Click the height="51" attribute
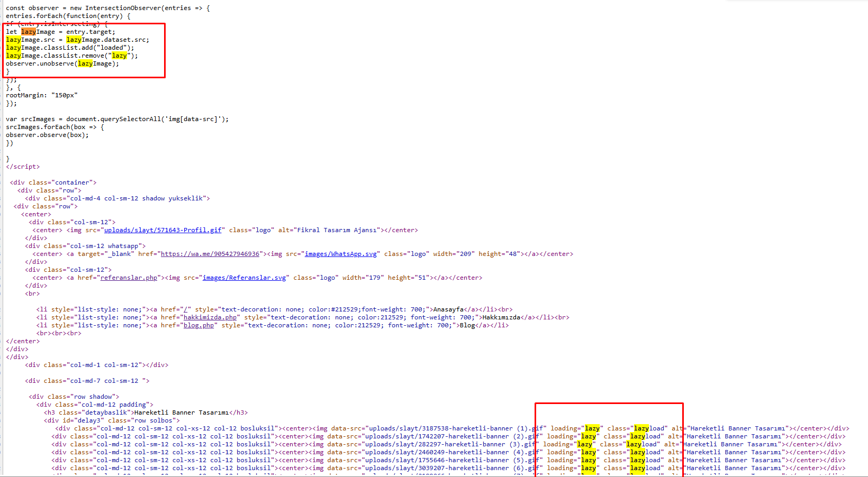This screenshot has width=868, height=477. pos(409,278)
